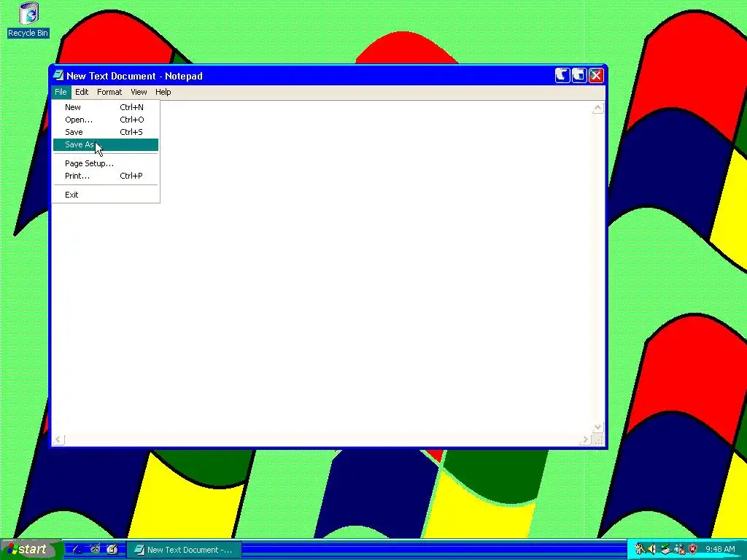Click the red security shield tray icon
747x560 pixels.
(693, 549)
